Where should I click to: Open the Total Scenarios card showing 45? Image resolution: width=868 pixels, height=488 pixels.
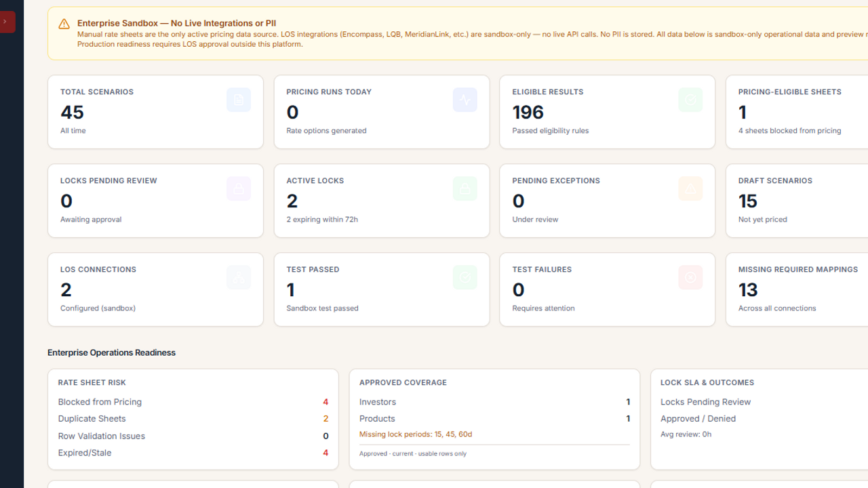pos(155,112)
